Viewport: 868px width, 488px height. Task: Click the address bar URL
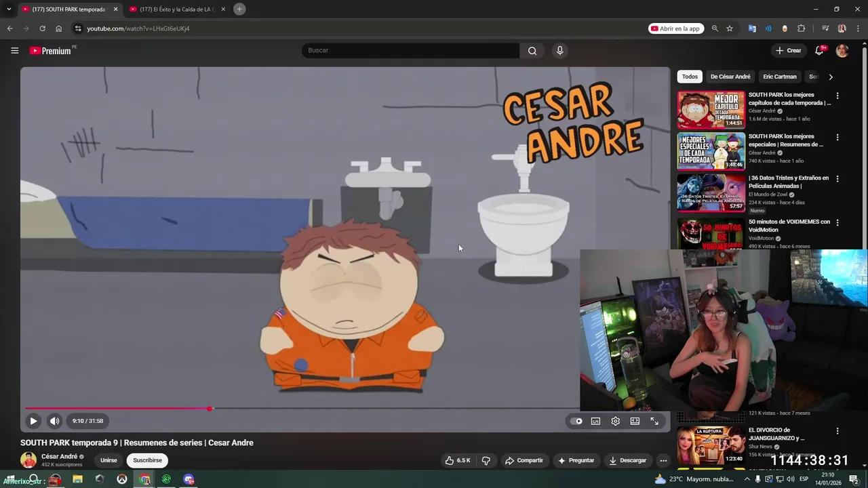pyautogui.click(x=138, y=28)
